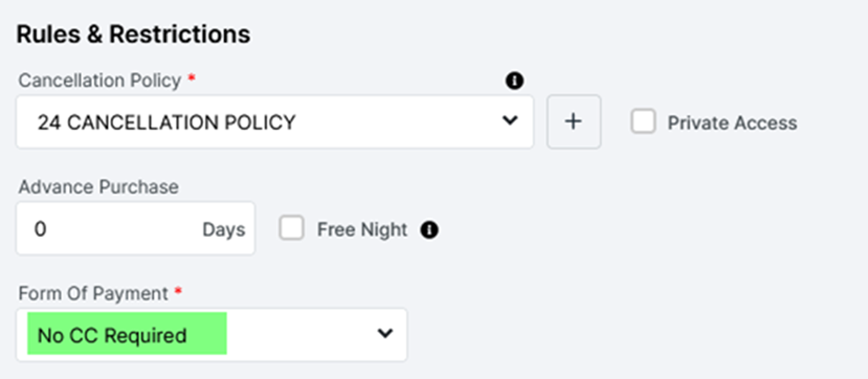Select the highlighted "No CC Required" text

point(112,335)
